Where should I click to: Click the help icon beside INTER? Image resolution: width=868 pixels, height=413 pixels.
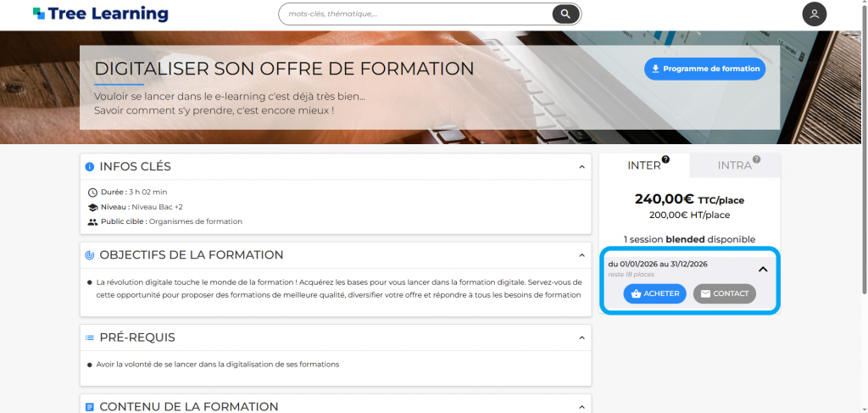(x=665, y=159)
